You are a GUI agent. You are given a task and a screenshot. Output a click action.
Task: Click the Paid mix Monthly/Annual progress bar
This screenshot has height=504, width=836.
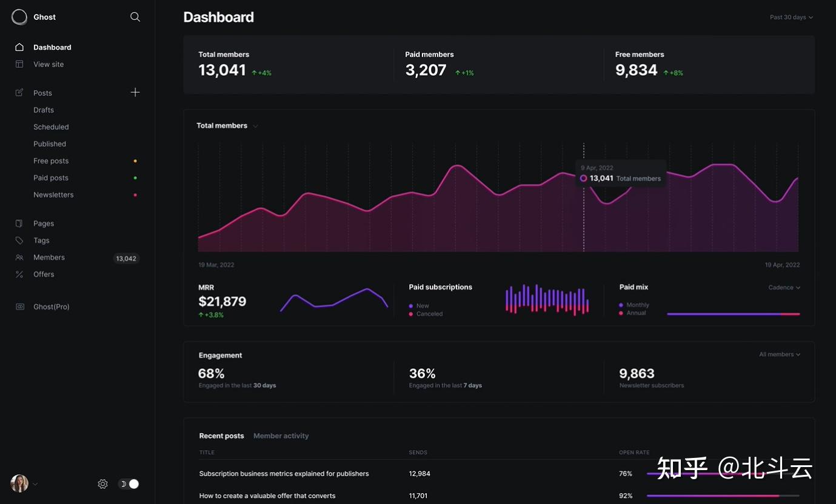pos(734,314)
